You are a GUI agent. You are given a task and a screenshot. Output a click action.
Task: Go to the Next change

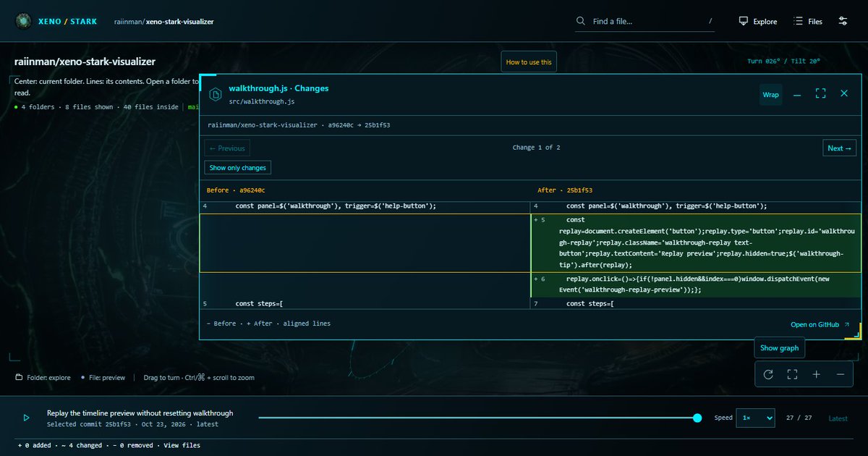(840, 148)
